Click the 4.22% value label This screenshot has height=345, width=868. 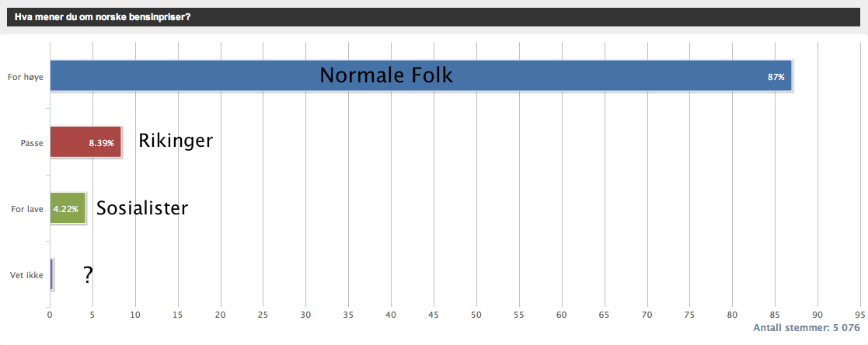point(65,209)
